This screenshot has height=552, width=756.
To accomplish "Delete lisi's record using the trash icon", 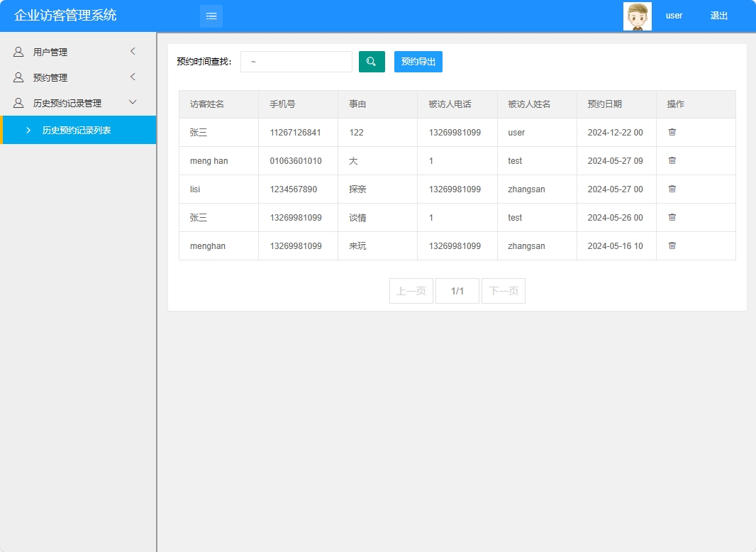I will pos(672,189).
